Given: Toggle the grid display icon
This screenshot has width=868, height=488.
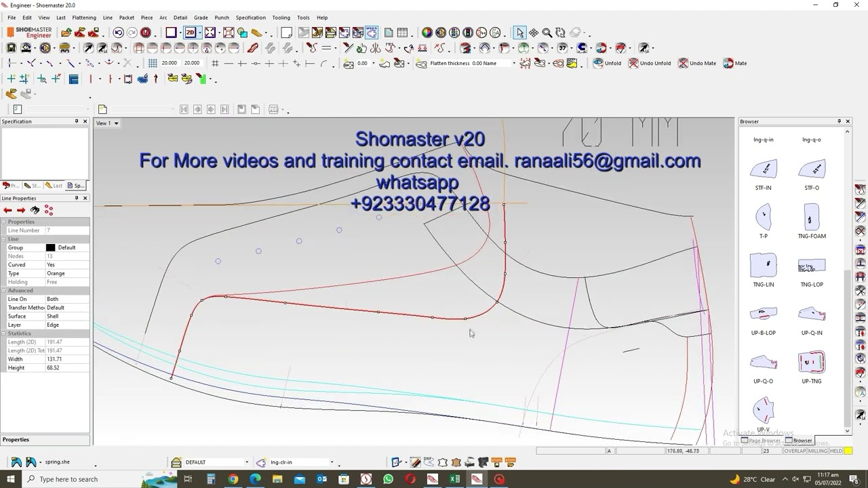Looking at the screenshot, I should [x=153, y=63].
